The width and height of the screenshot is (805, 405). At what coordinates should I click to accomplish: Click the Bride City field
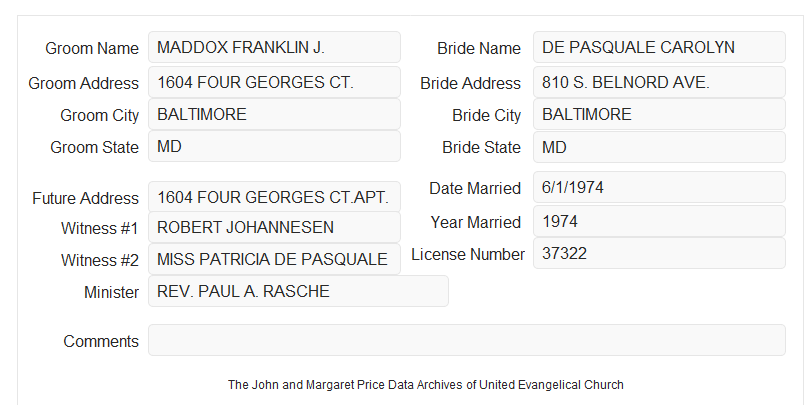tap(659, 114)
